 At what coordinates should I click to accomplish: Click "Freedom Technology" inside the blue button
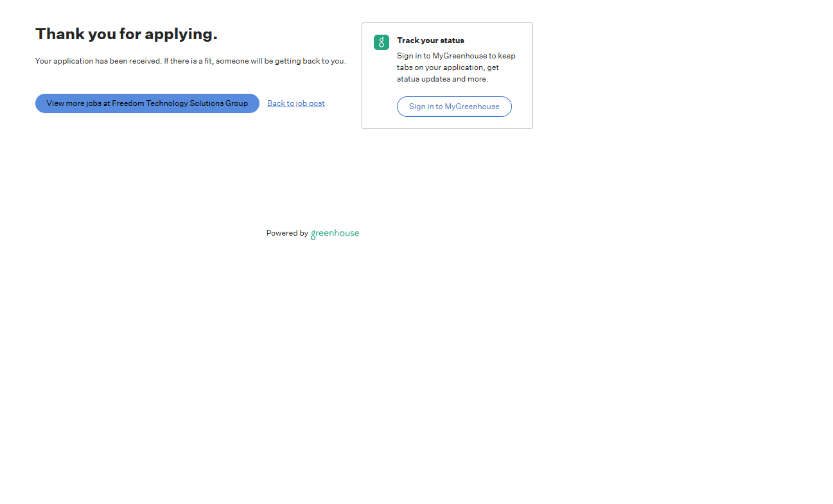[147, 103]
